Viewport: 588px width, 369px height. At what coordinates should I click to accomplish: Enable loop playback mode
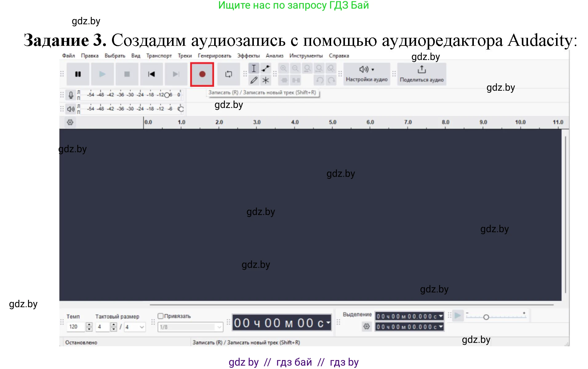(228, 74)
